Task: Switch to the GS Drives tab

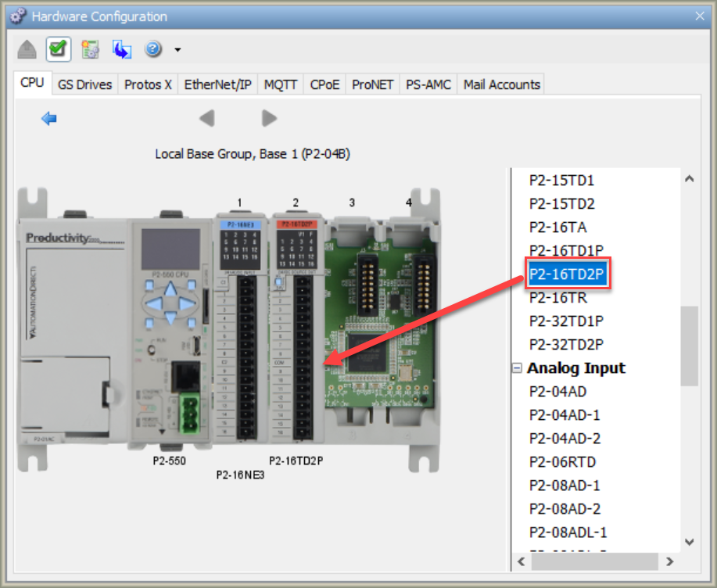Action: [84, 84]
